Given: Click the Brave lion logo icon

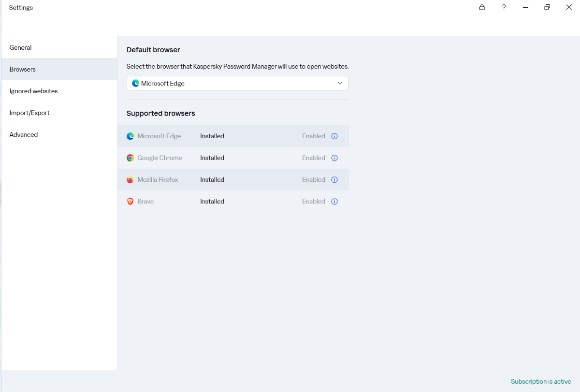Looking at the screenshot, I should [x=130, y=202].
